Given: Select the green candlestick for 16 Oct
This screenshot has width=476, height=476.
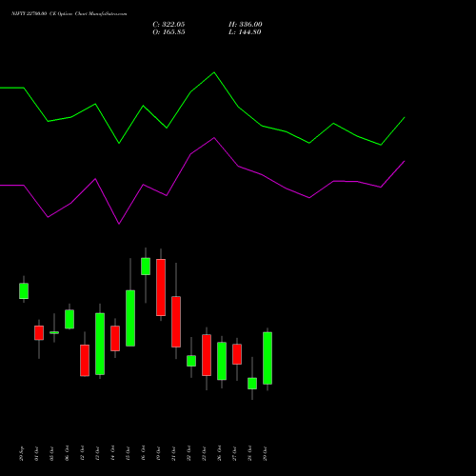Looking at the screenshot, I should click(146, 267).
